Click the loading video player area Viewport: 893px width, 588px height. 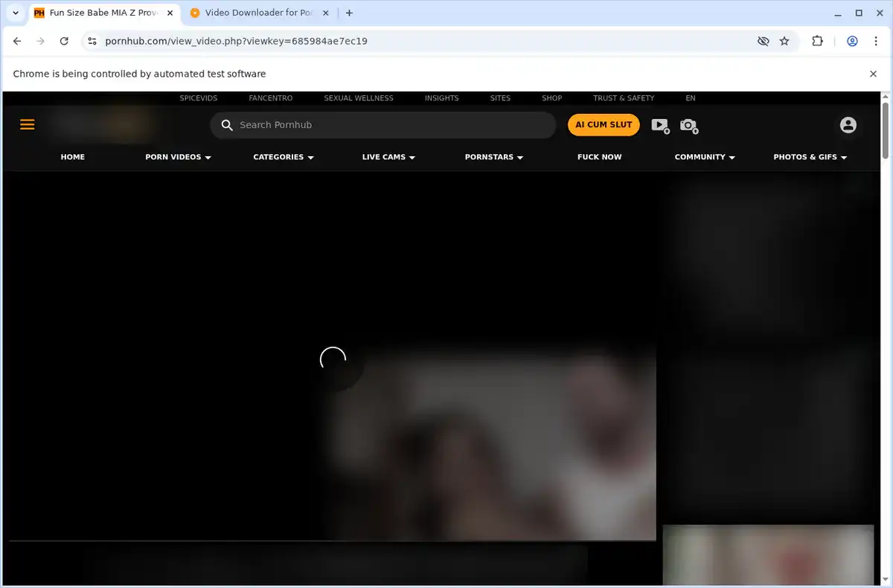pos(332,357)
